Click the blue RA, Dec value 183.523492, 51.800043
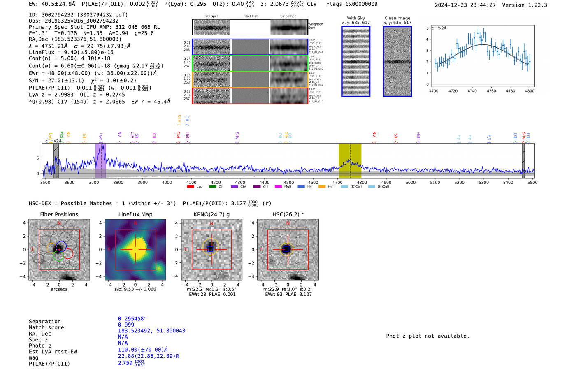Image resolution: width=576 pixels, height=392 pixels. click(151, 331)
